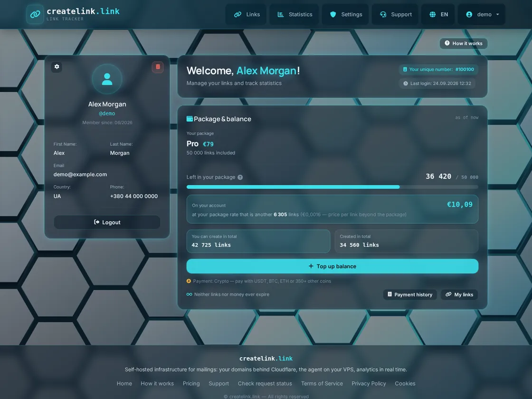This screenshot has width=532, height=399.
Task: Click the receipt icon on Payment history
Action: coord(389,294)
